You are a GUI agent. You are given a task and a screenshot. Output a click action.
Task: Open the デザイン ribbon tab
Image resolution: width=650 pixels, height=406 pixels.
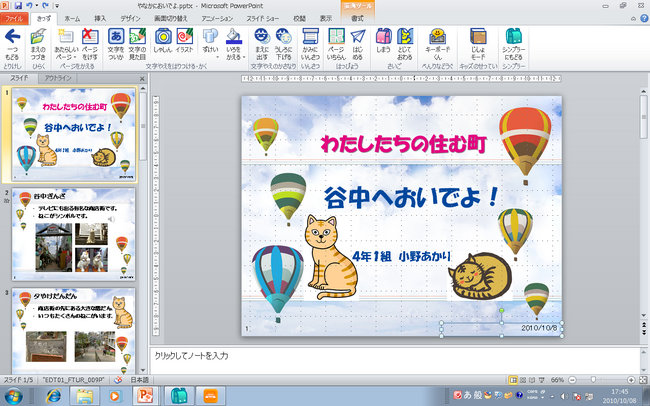130,18
